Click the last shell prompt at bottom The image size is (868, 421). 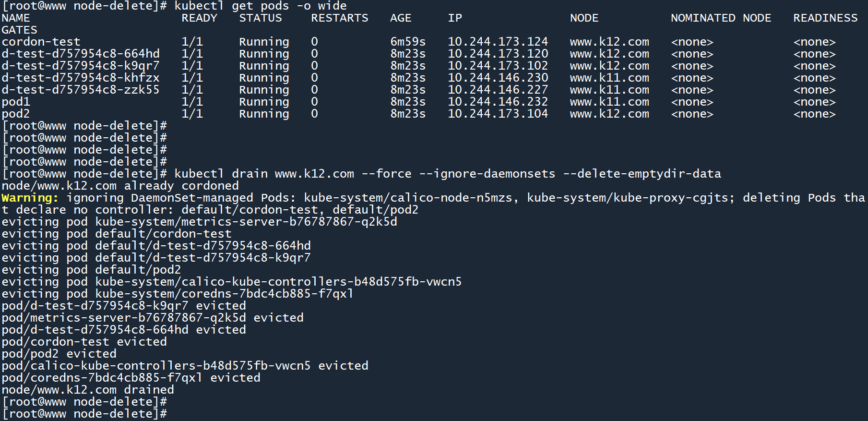[84, 414]
